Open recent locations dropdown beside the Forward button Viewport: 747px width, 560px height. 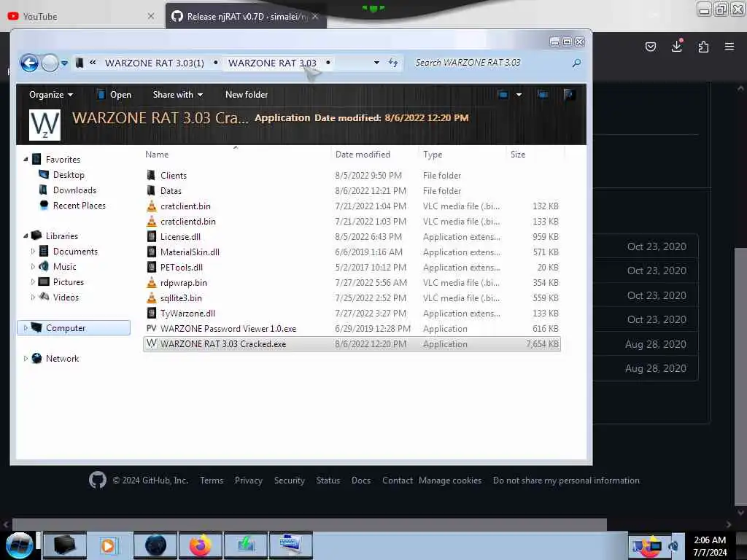[64, 63]
